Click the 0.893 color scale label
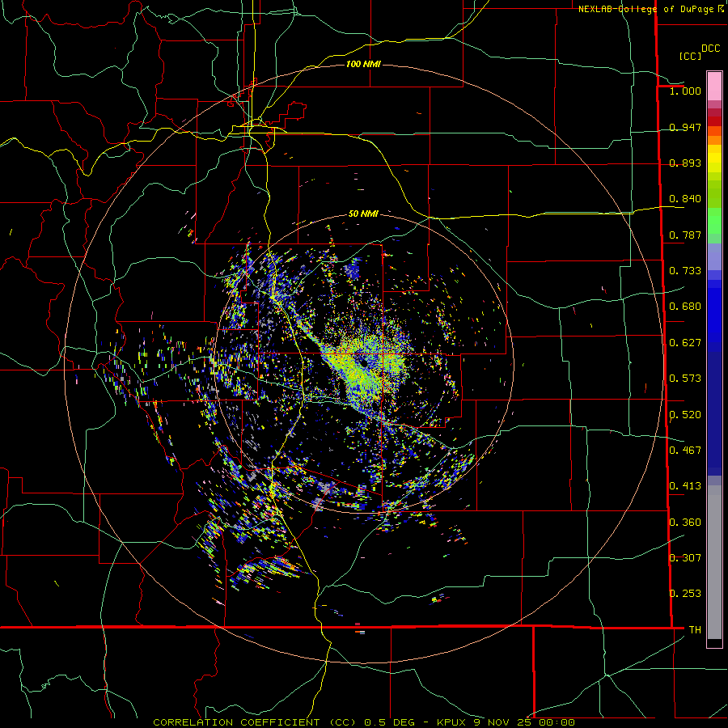This screenshot has height=728, width=728. pyautogui.click(x=685, y=163)
